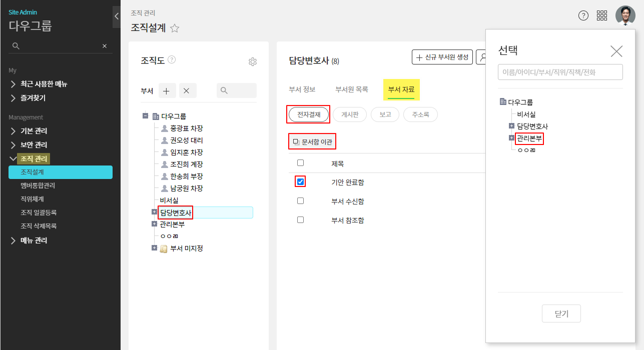Click the user profile avatar
The width and height of the screenshot is (644, 350).
625,15
